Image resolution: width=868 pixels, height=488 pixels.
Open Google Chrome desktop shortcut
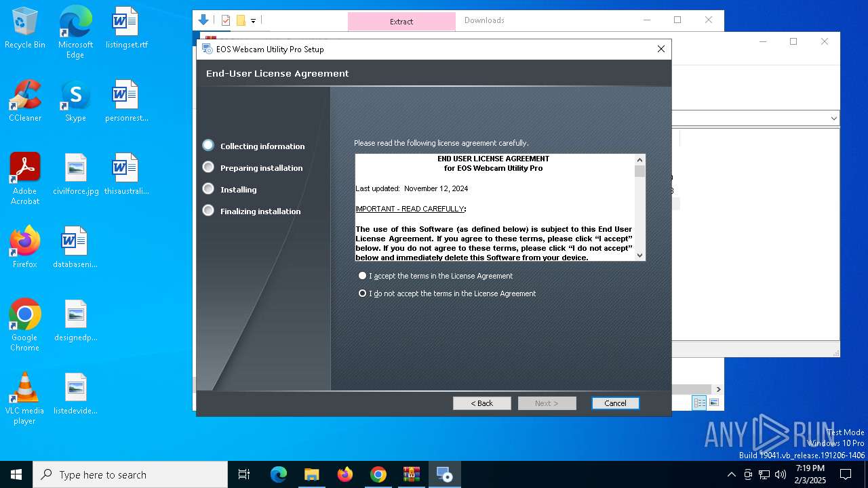click(x=25, y=325)
